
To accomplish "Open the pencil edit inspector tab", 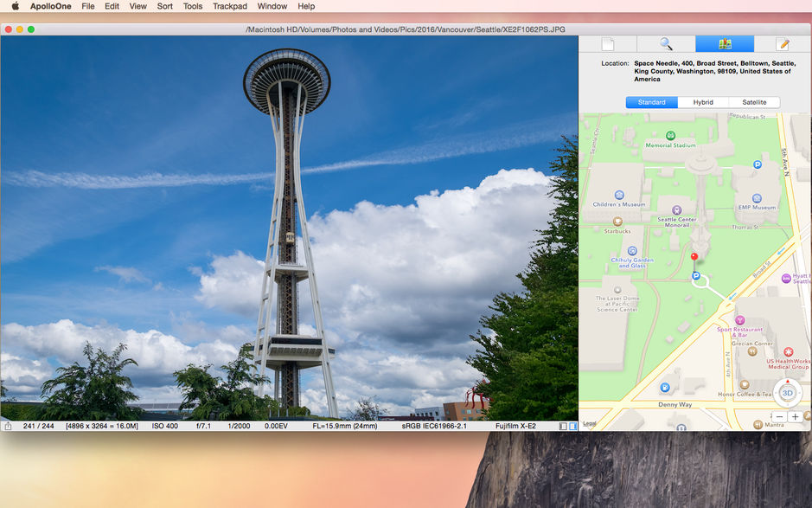I will pyautogui.click(x=783, y=44).
